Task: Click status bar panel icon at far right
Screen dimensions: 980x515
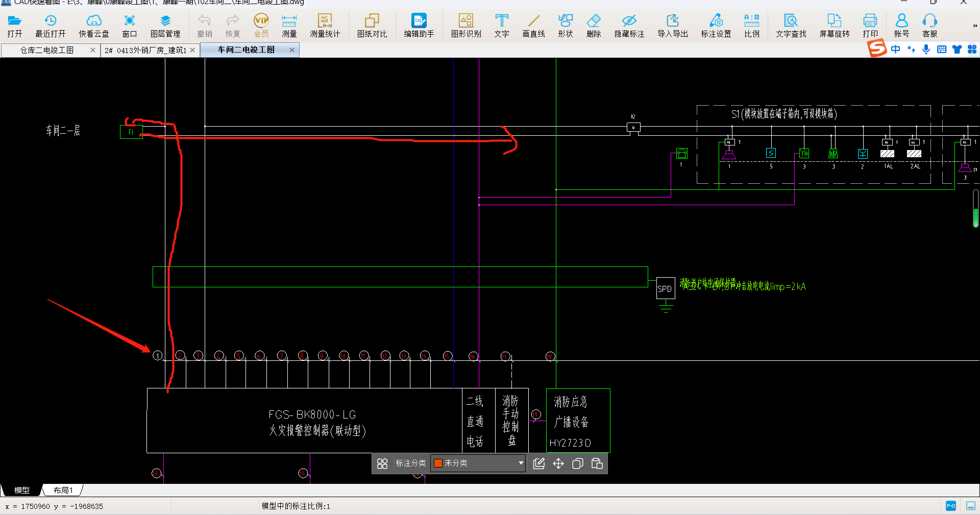Action: click(x=971, y=506)
